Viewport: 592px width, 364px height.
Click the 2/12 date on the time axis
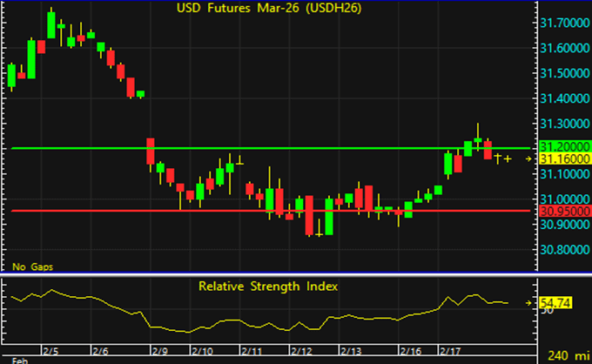tap(302, 350)
